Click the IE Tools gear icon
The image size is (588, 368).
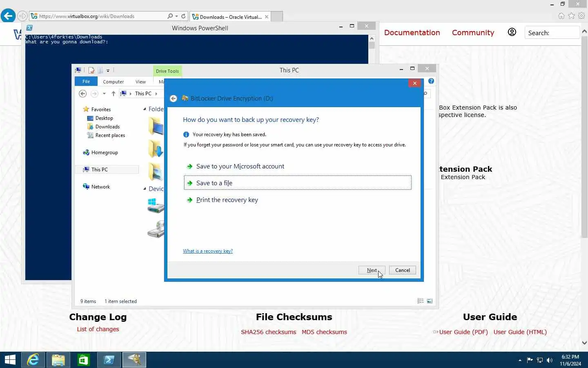[581, 16]
